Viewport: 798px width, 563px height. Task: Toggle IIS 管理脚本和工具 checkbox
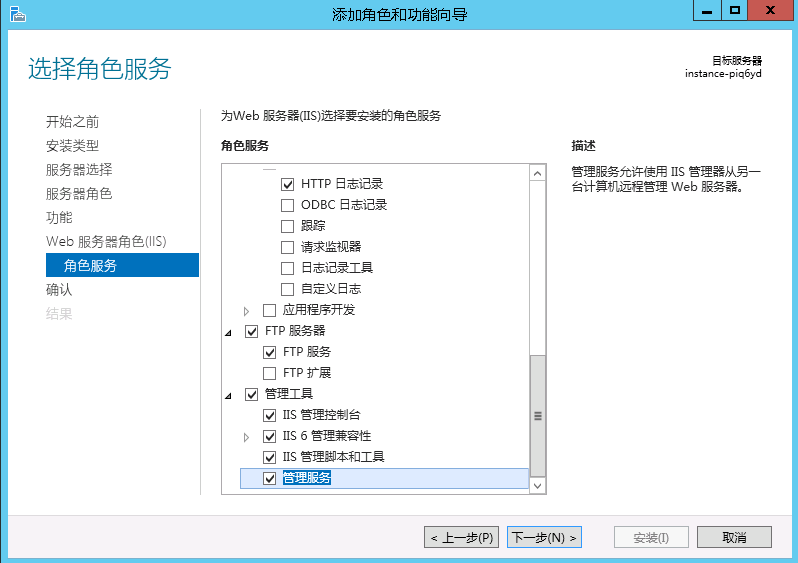(x=270, y=457)
